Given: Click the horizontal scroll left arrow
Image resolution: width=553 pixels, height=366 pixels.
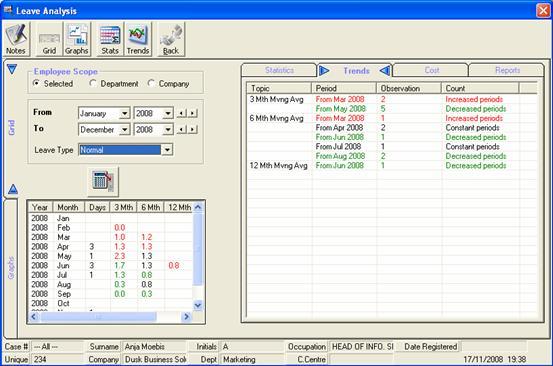Looking at the screenshot, I should click(x=34, y=317).
